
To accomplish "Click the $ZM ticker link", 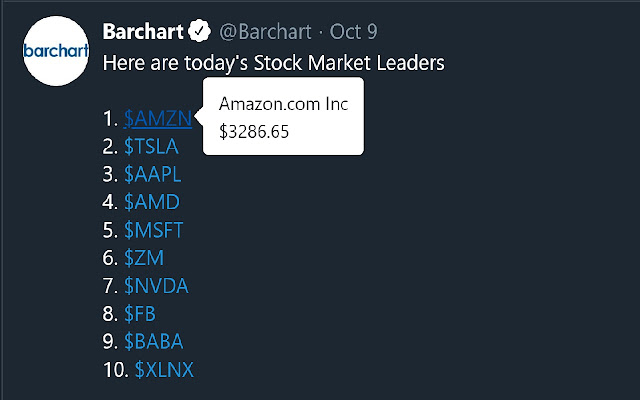I will (144, 259).
